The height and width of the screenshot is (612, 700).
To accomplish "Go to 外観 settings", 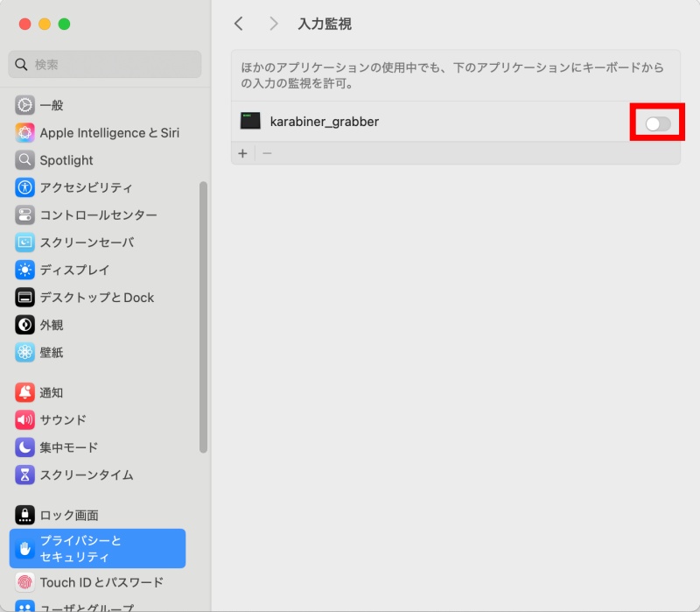I will tap(51, 325).
